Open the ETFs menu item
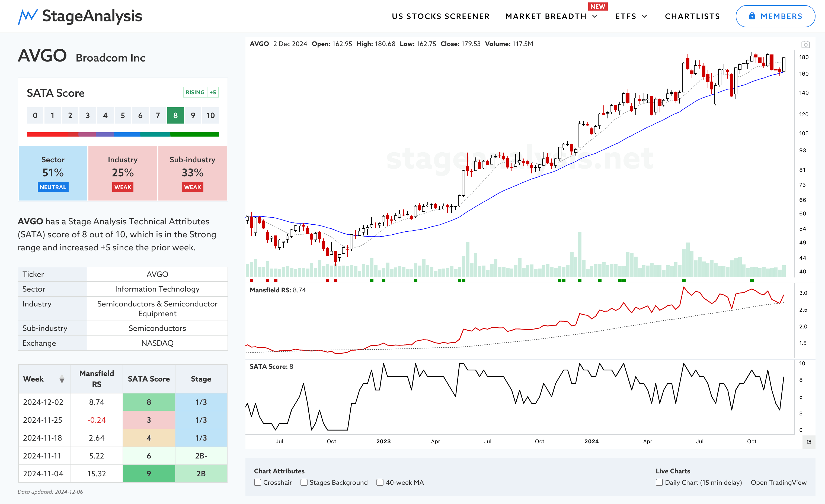825x504 pixels. tap(625, 16)
